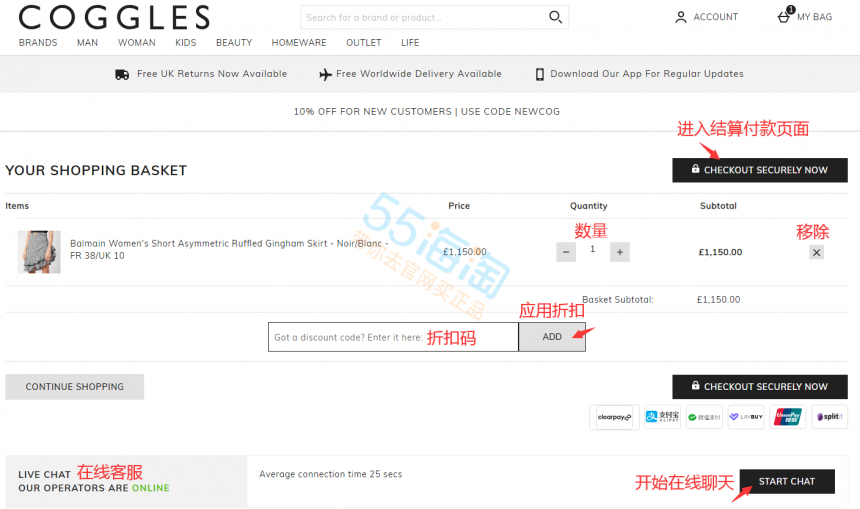Increase quantity with the plus button
Image resolution: width=860 pixels, height=509 pixels.
(x=620, y=252)
